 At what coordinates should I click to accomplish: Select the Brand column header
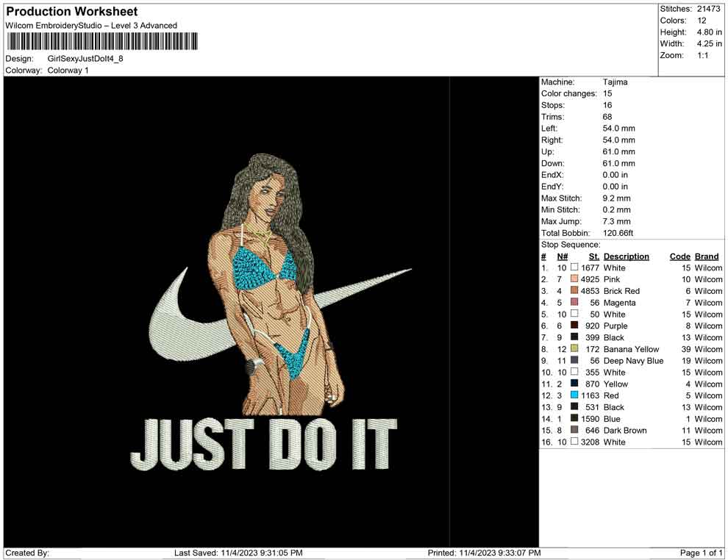(707, 256)
